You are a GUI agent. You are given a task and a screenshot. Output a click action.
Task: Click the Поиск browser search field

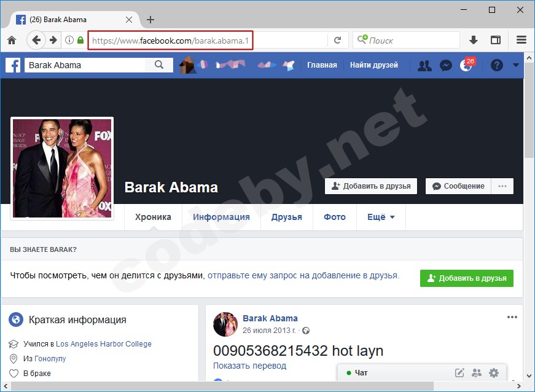point(406,41)
